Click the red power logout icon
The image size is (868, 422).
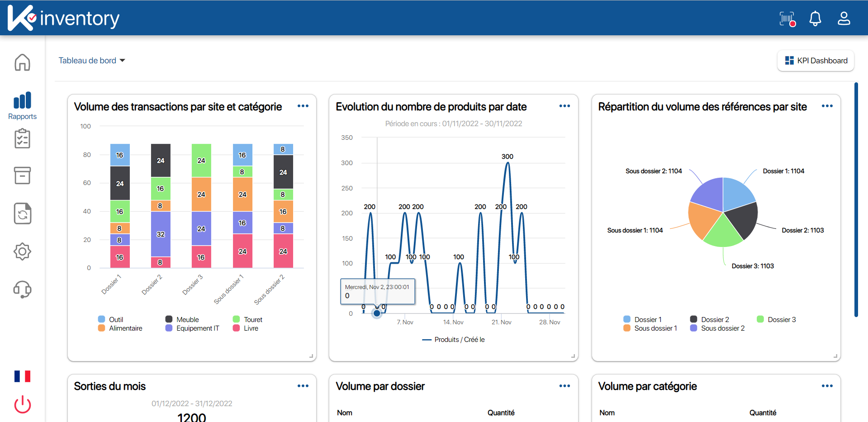pos(22,404)
